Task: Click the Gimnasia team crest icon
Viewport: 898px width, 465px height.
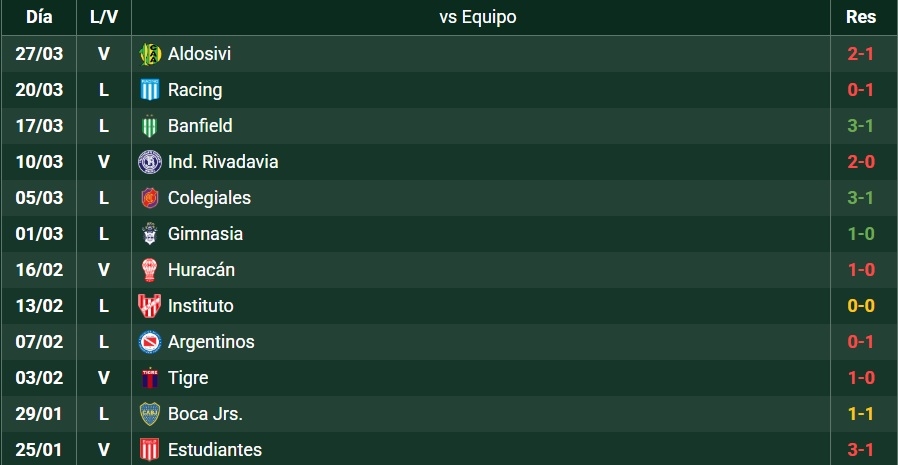Action: pos(150,234)
